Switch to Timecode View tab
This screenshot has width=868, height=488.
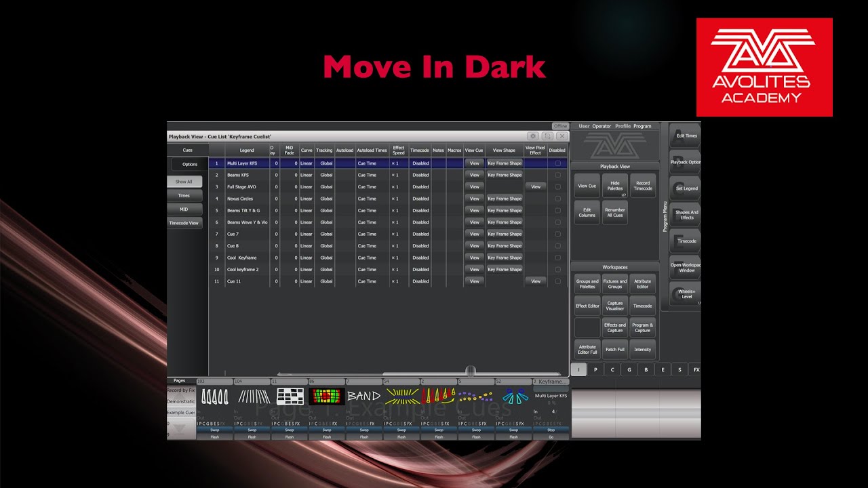pos(184,223)
